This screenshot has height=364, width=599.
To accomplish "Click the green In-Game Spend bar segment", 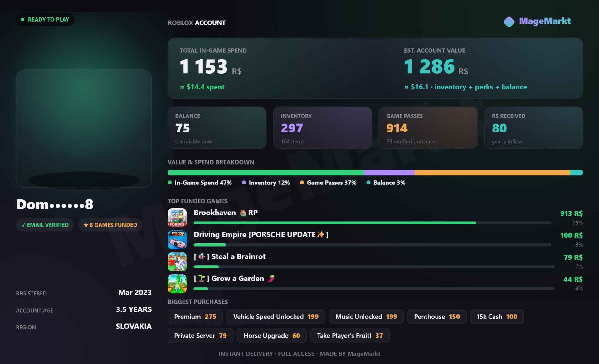I will point(266,173).
